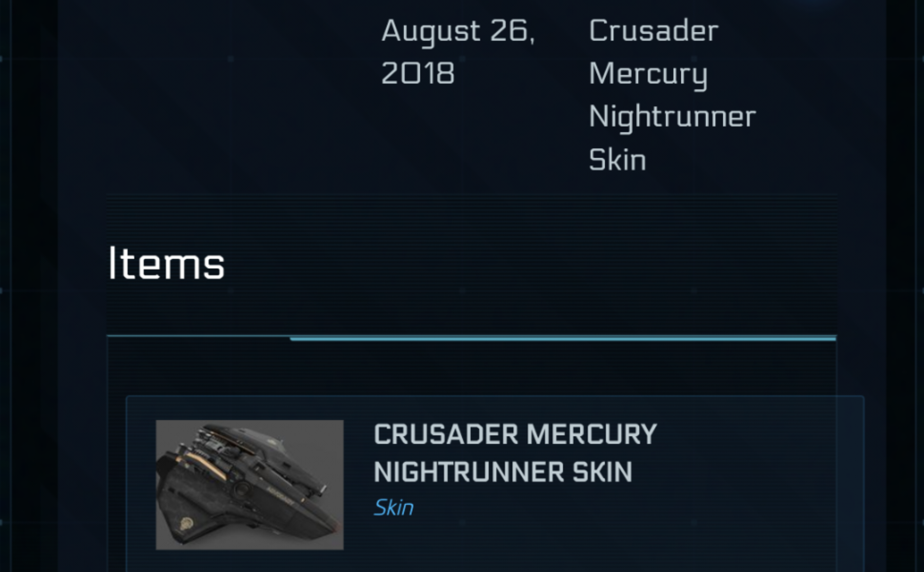
Task: Click the bright blue divider below Items
Action: (563, 338)
